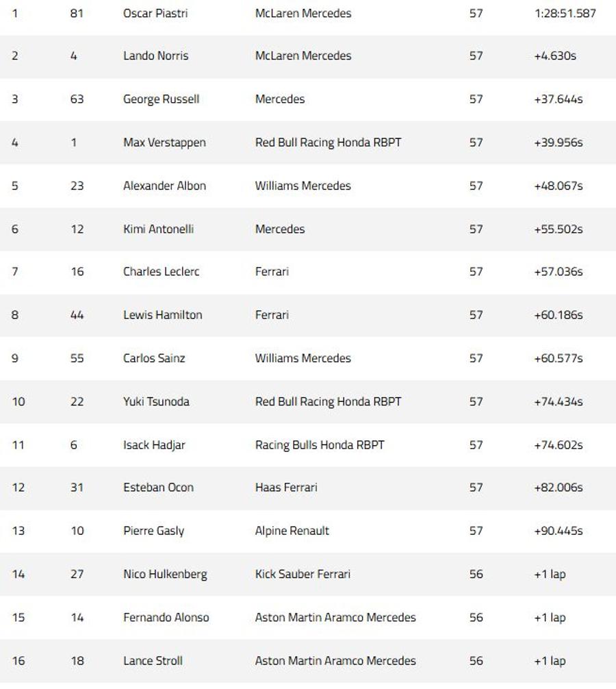Click Lewis Hamilton's name
Viewport: 616px width, 689px height.
click(x=163, y=315)
